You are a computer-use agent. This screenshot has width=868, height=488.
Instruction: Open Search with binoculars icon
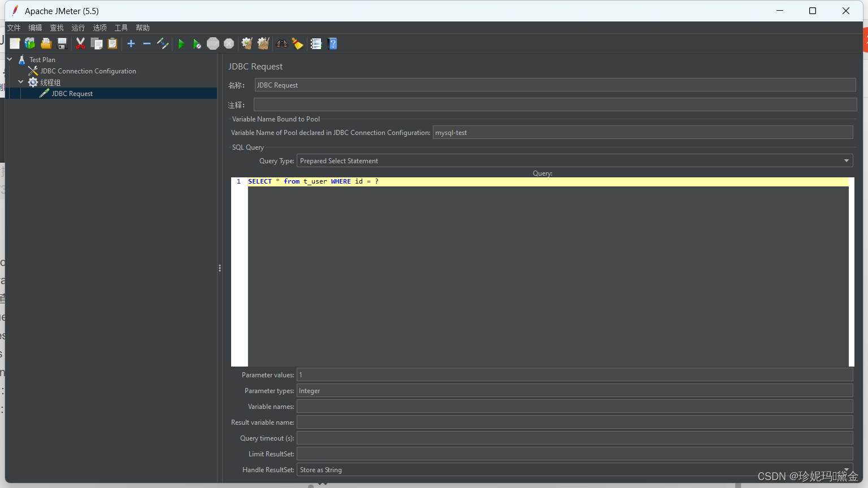point(282,43)
